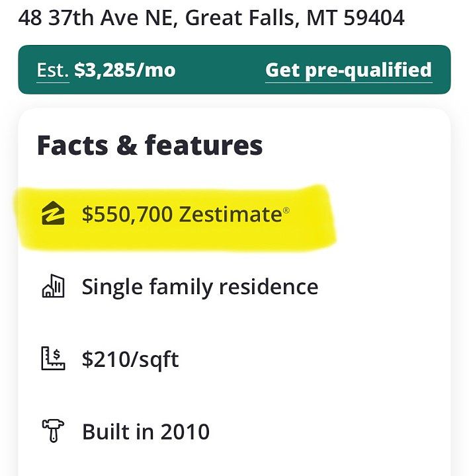Select the "Single family residence" text
The width and height of the screenshot is (469, 476).
point(200,287)
